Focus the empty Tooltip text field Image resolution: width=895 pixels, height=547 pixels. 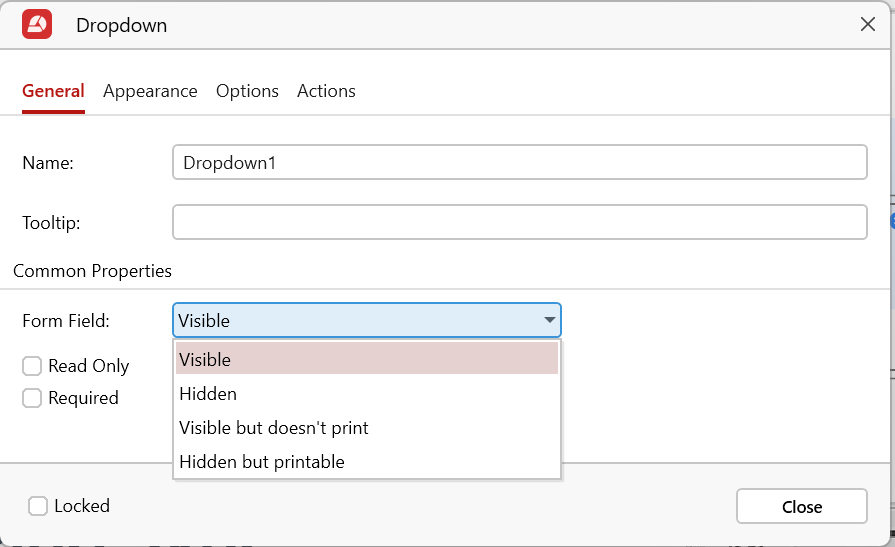(519, 222)
